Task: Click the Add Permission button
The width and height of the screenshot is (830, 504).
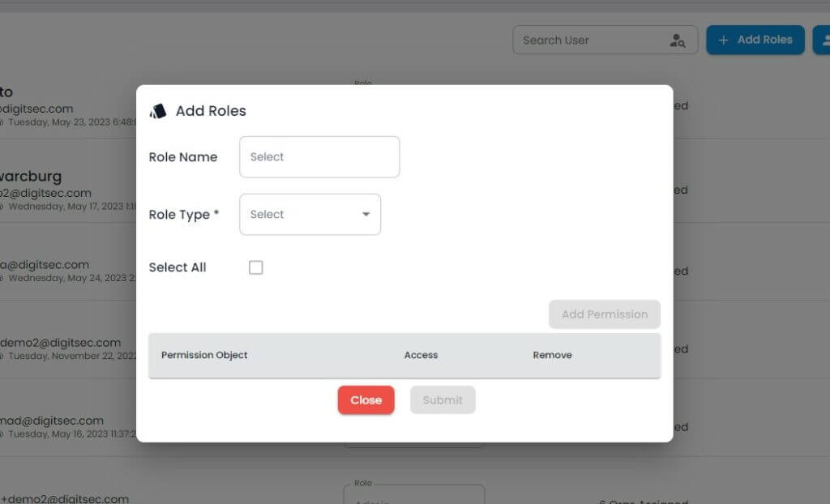Action: coord(605,314)
